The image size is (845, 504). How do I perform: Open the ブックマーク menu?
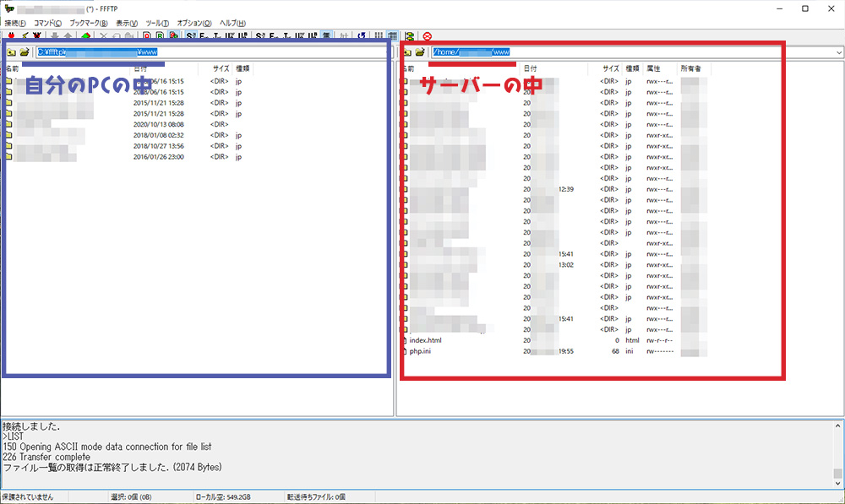[88, 23]
